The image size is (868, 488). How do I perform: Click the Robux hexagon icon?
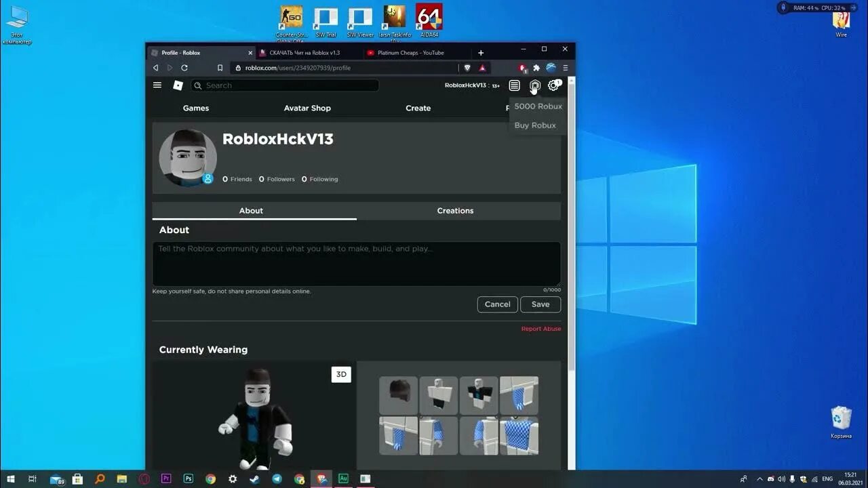pyautogui.click(x=535, y=85)
